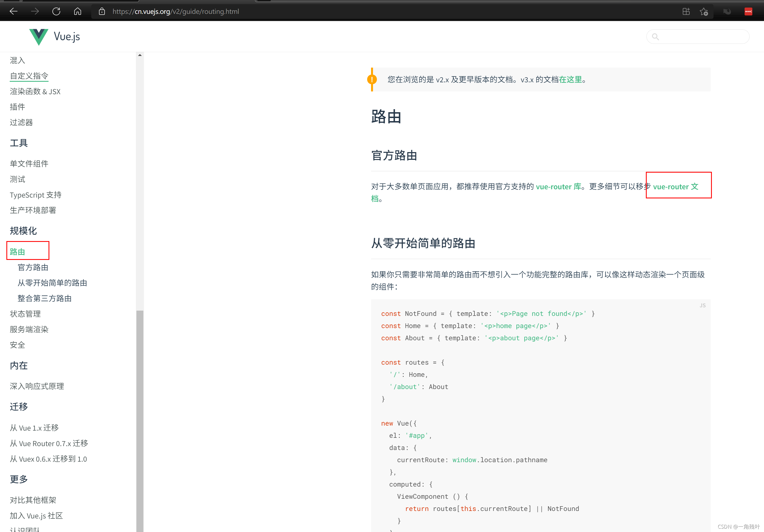Add current page to favorites
This screenshot has width=764, height=532.
tap(704, 11)
